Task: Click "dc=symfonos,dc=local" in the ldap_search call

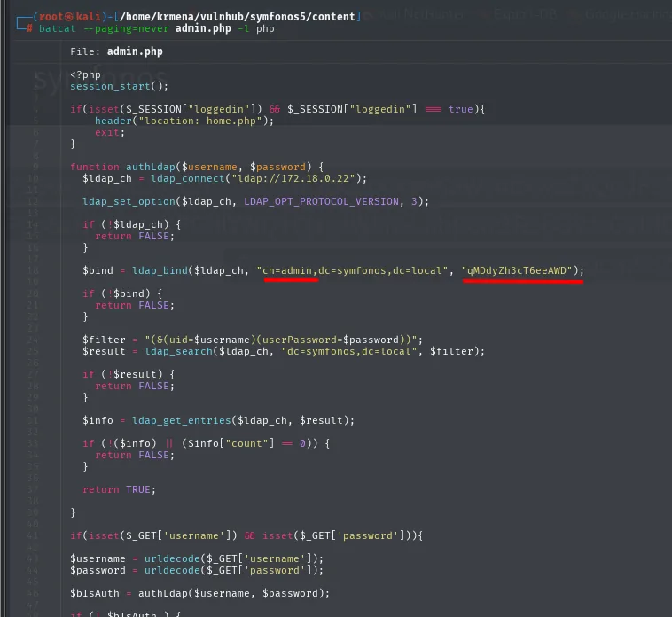Action: pyautogui.click(x=349, y=351)
